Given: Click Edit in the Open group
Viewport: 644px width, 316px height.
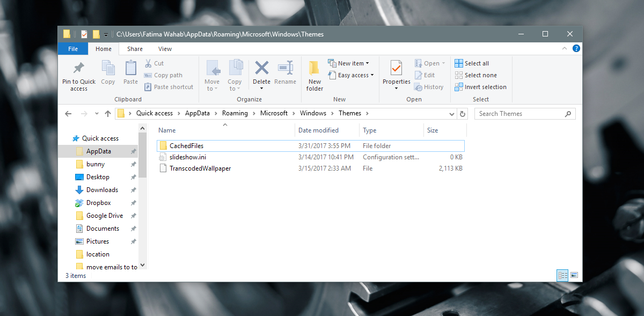Looking at the screenshot, I should [x=425, y=75].
